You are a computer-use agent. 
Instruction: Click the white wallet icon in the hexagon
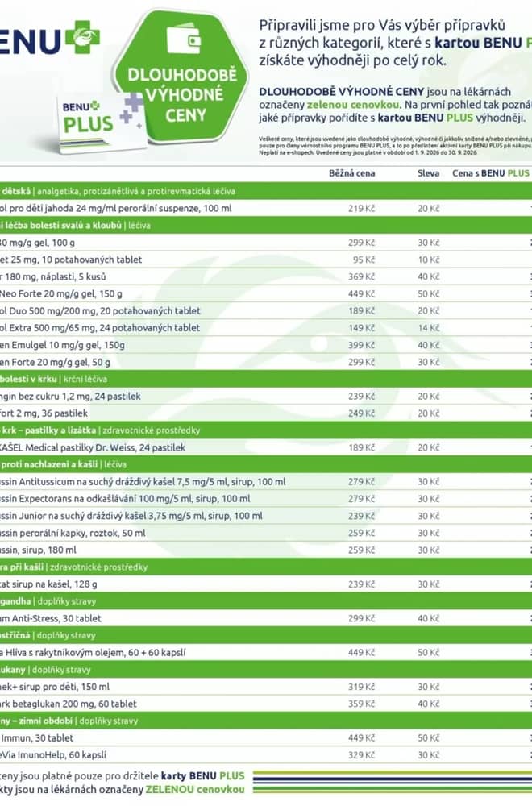[x=184, y=39]
